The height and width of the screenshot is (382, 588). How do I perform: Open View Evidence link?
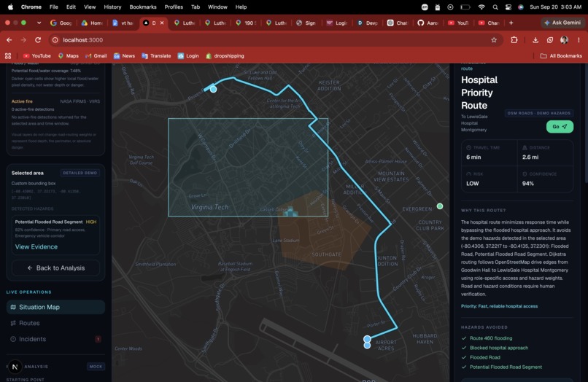point(36,246)
